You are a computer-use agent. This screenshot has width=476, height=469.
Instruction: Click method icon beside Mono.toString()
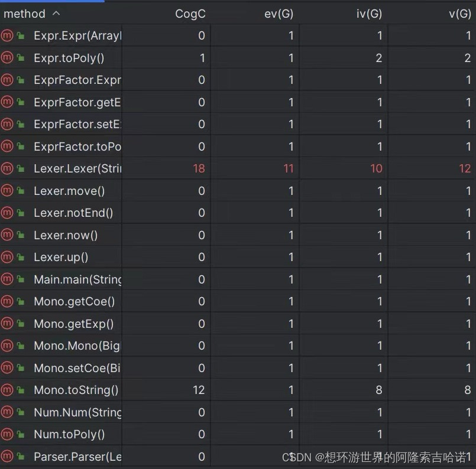coord(7,390)
